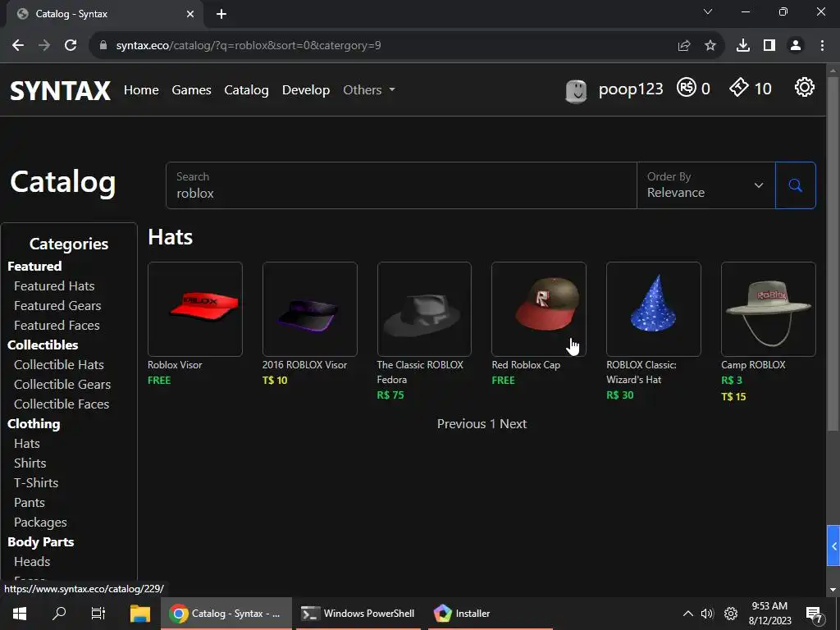Click the share page icon in the address bar
Viewport: 840px width, 630px height.
pyautogui.click(x=684, y=46)
